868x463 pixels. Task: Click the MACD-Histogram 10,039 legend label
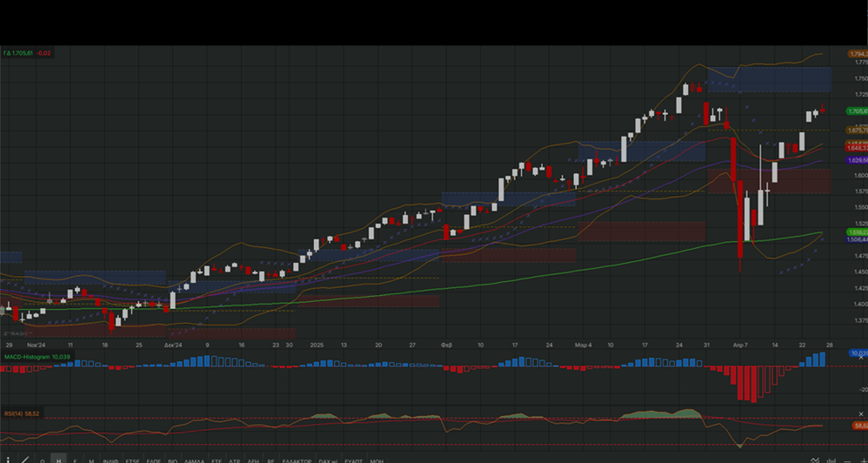37,357
